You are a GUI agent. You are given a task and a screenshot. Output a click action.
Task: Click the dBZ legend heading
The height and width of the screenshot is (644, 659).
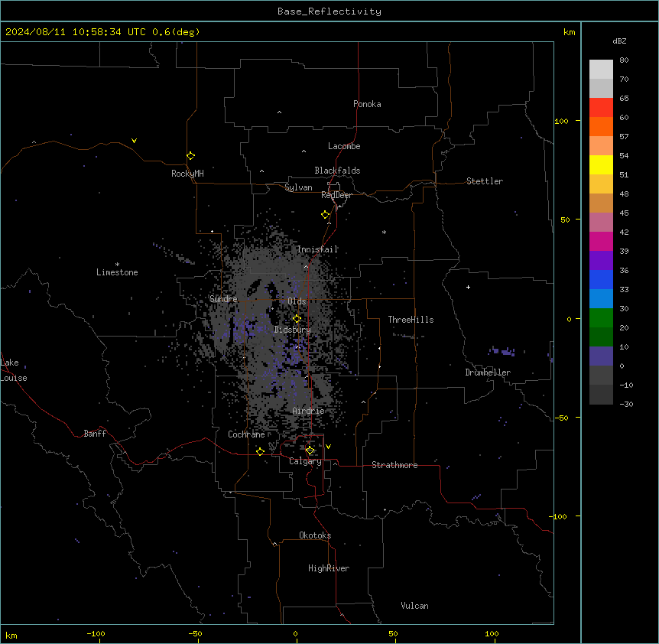pyautogui.click(x=619, y=41)
